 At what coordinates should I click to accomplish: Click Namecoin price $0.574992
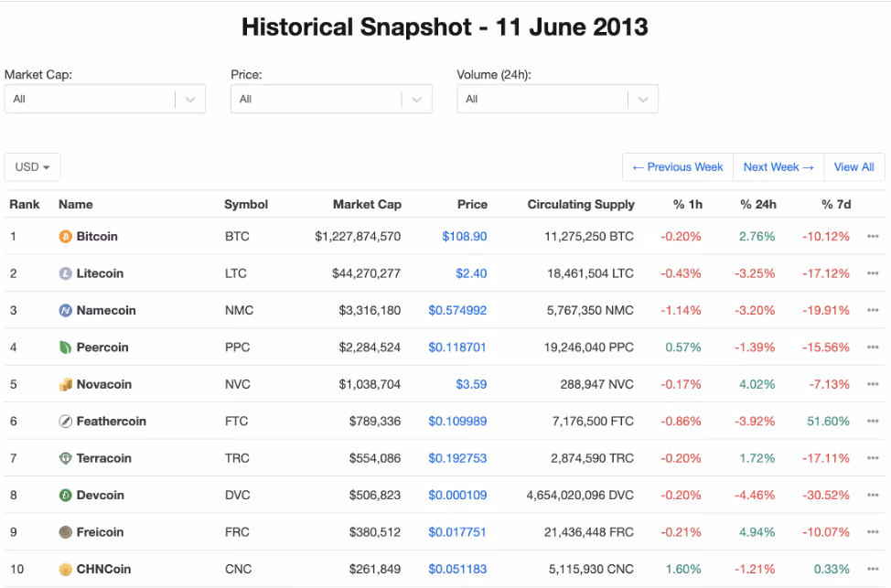(x=457, y=310)
